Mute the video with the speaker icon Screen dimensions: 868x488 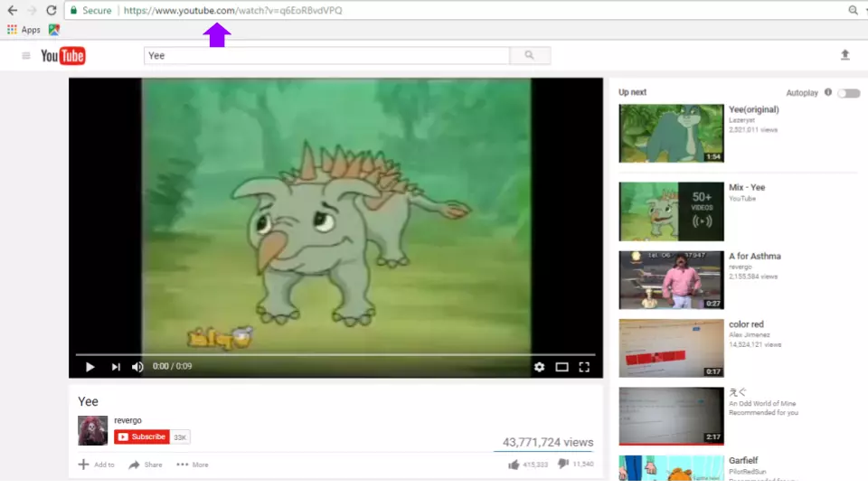pyautogui.click(x=137, y=367)
